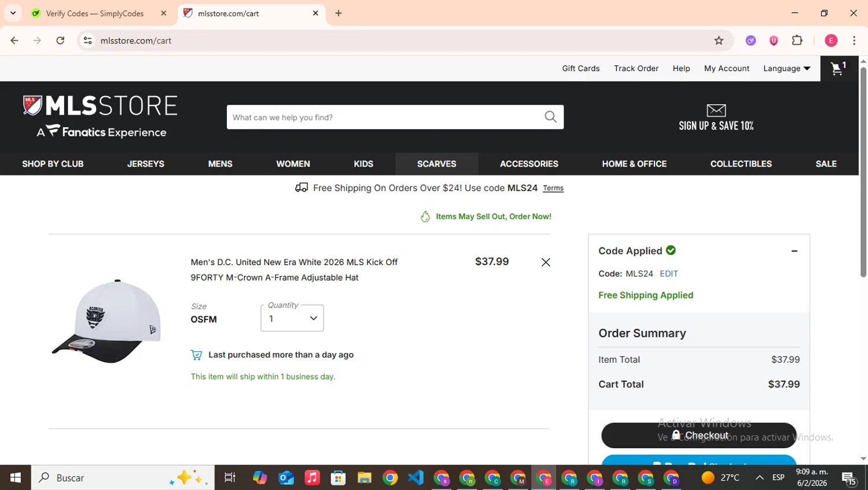Viewport: 868px width, 490px height.
Task: Launch Copilot from the taskbar
Action: click(x=260, y=478)
